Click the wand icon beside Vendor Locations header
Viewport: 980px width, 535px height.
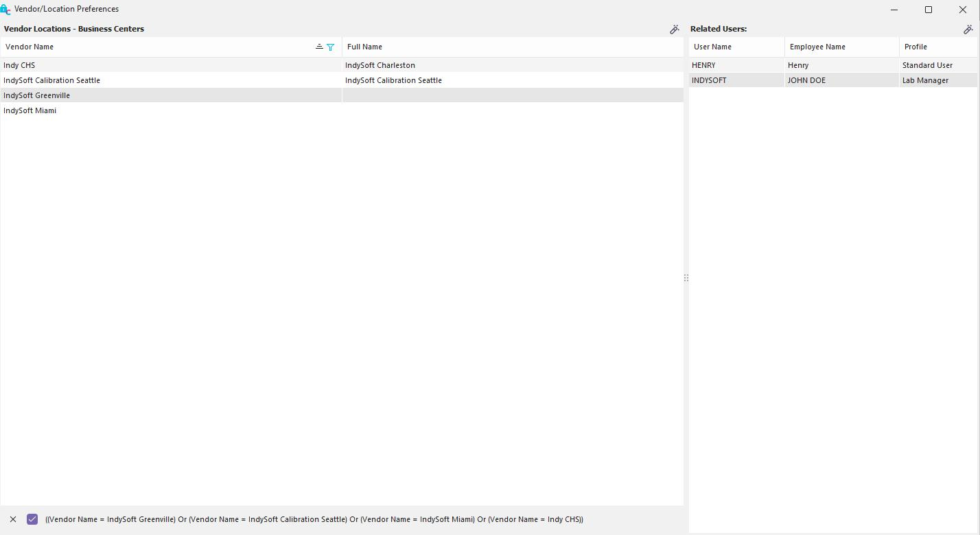pos(674,29)
